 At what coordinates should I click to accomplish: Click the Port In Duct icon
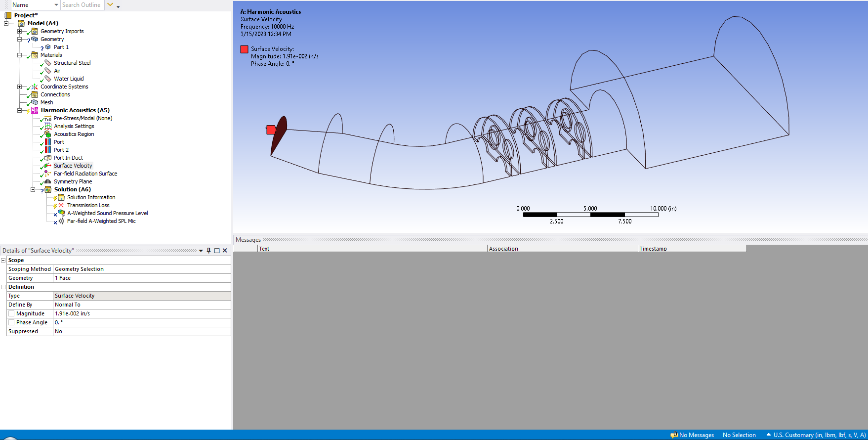point(48,158)
